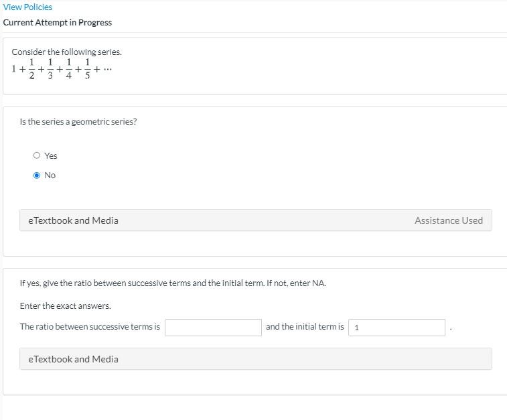Image resolution: width=507 pixels, height=420 pixels.
Task: Select the 'If yes, give the ratio' instruction
Action: (x=173, y=283)
